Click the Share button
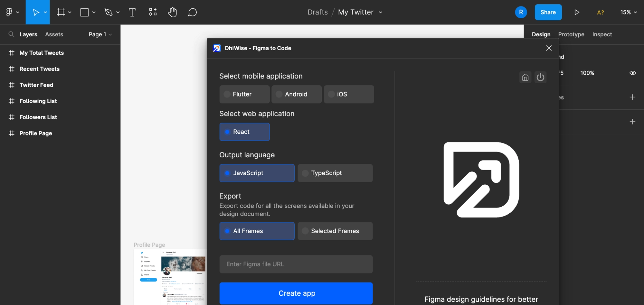 pyautogui.click(x=548, y=12)
